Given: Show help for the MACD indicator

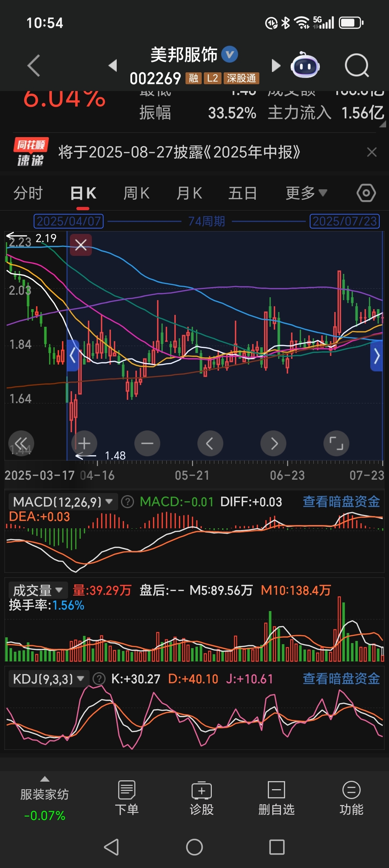Looking at the screenshot, I should [x=128, y=502].
